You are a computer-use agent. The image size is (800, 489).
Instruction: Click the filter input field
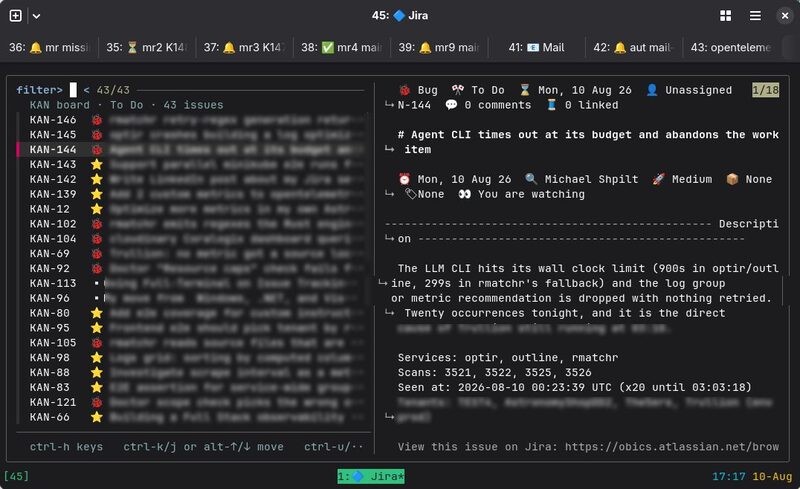73,90
